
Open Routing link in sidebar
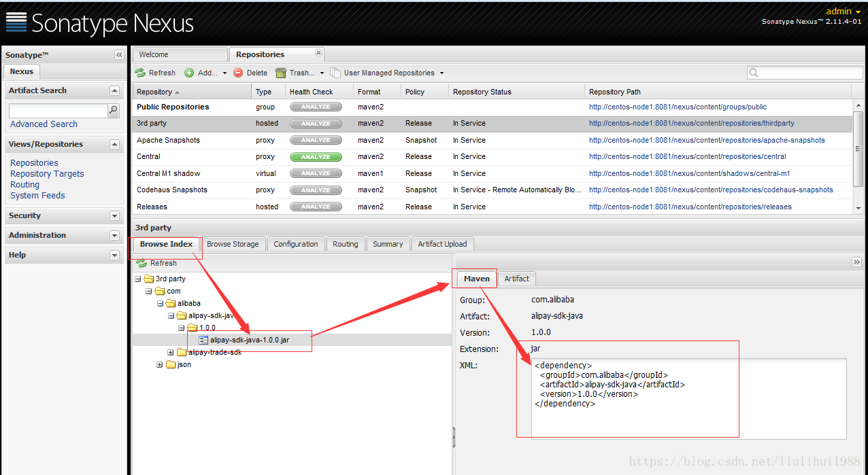pos(24,185)
